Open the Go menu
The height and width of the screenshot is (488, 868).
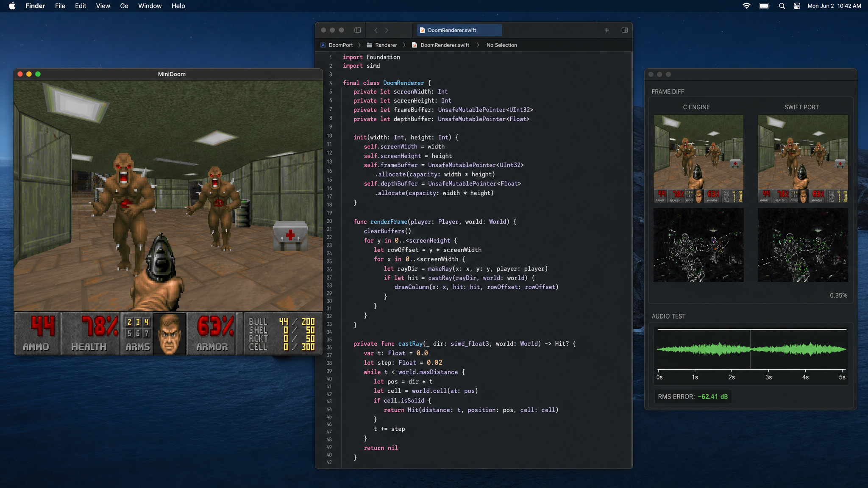pos(124,6)
